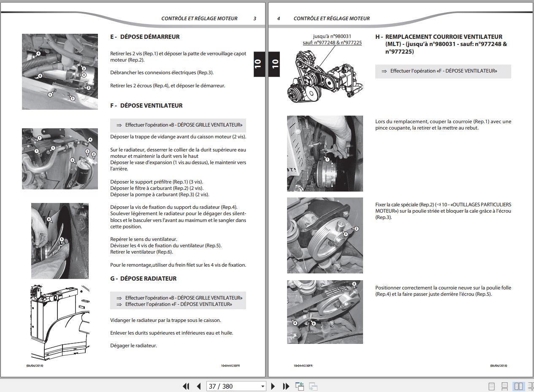Click the belt cutting photo with callout 1
This screenshot has width=534, height=392.
coord(325,154)
